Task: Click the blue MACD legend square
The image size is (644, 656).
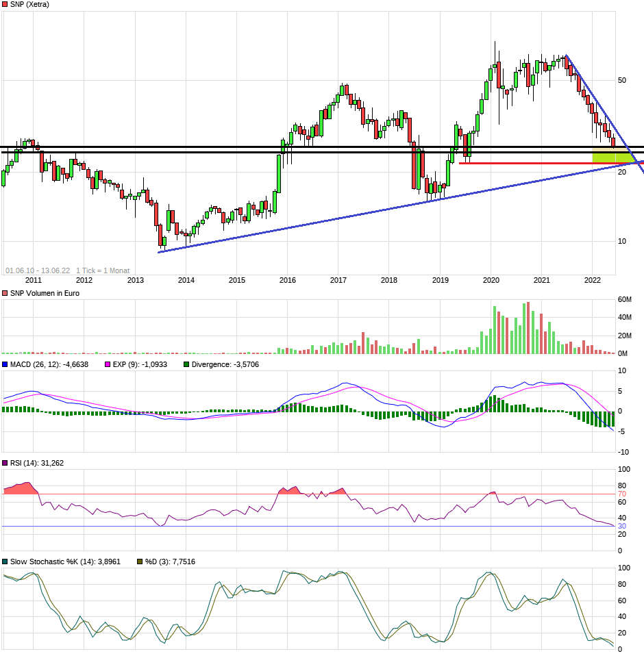Action: point(5,365)
